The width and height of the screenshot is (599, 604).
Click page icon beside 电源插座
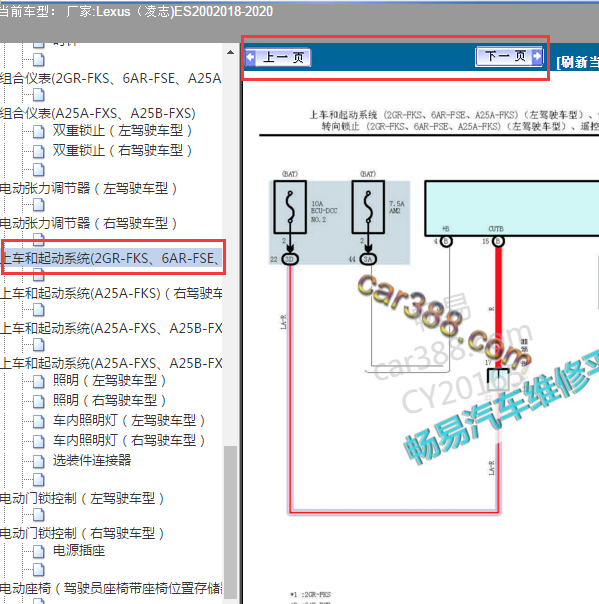(x=39, y=551)
